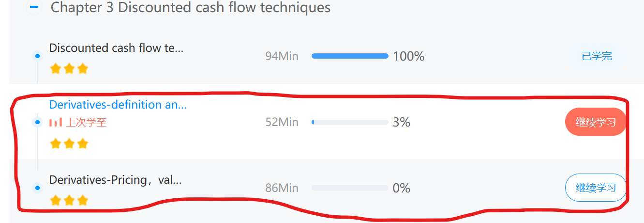The width and height of the screenshot is (644, 223).
Task: Click the timeline dot for Discounted cash flow
Action: (37, 56)
